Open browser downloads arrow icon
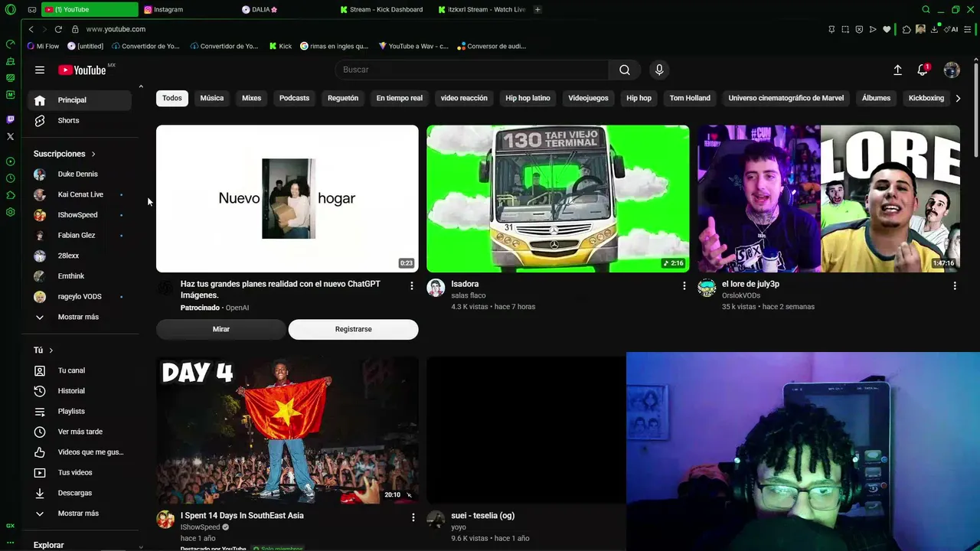Viewport: 980px width, 551px height. (x=934, y=29)
